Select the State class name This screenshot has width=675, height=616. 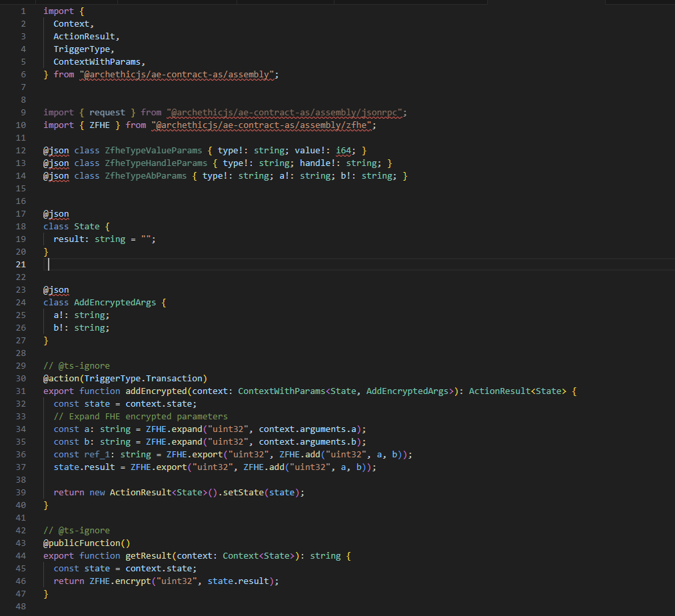coord(85,226)
